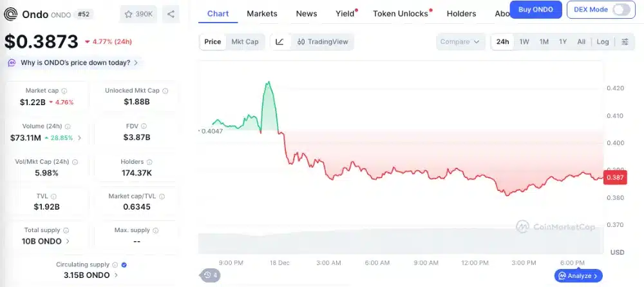Open the Token Unlocks tab

click(x=400, y=14)
